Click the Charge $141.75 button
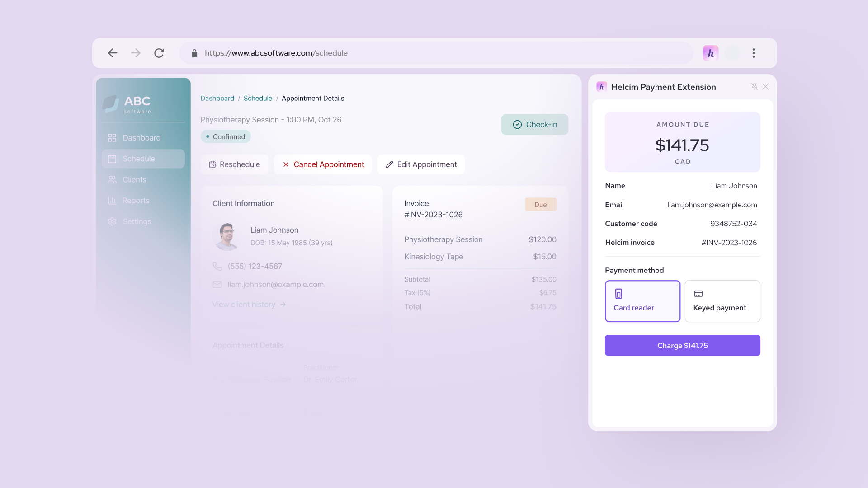 click(682, 345)
